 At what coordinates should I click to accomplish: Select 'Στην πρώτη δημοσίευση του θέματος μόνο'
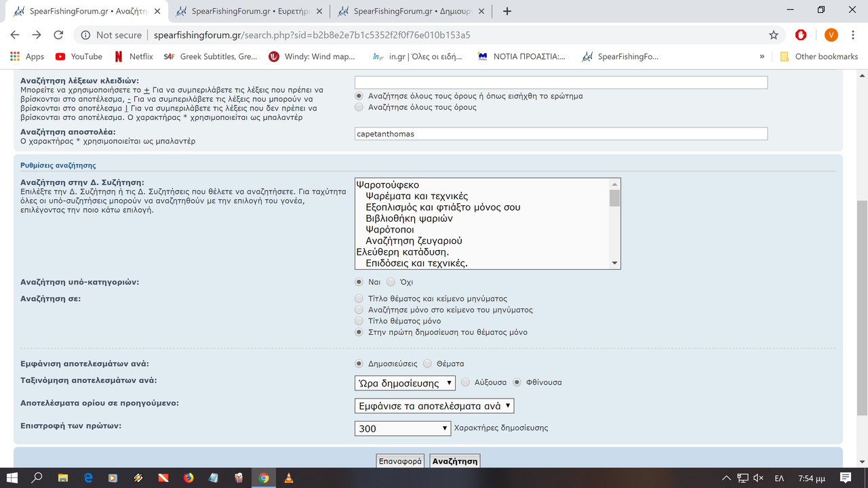[x=359, y=332]
